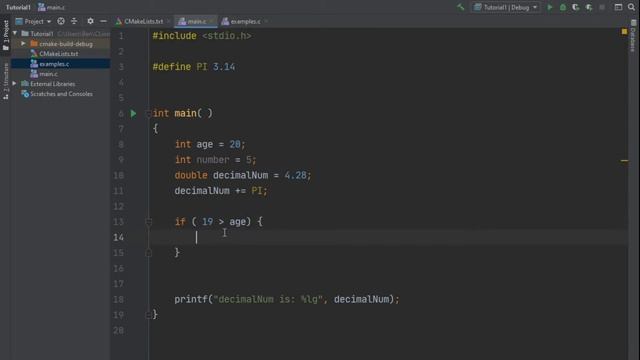
Task: Click Tutorial1 breadcrumb in navigation bar
Action: (18, 7)
